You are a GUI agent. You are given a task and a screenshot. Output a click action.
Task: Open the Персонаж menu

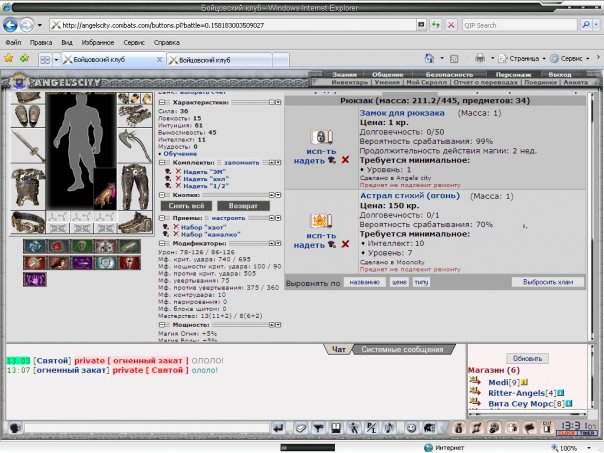(x=513, y=74)
